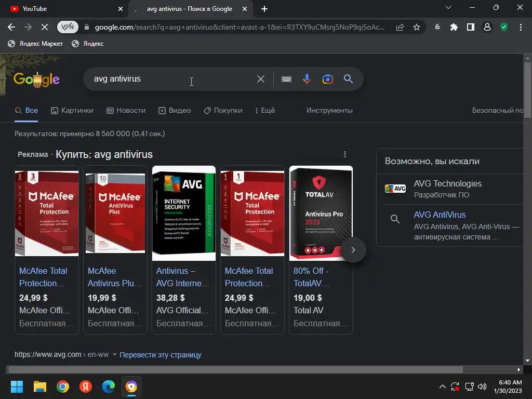This screenshot has width=532, height=399.
Task: Launch Yandex browser from taskbar
Action: click(86, 387)
